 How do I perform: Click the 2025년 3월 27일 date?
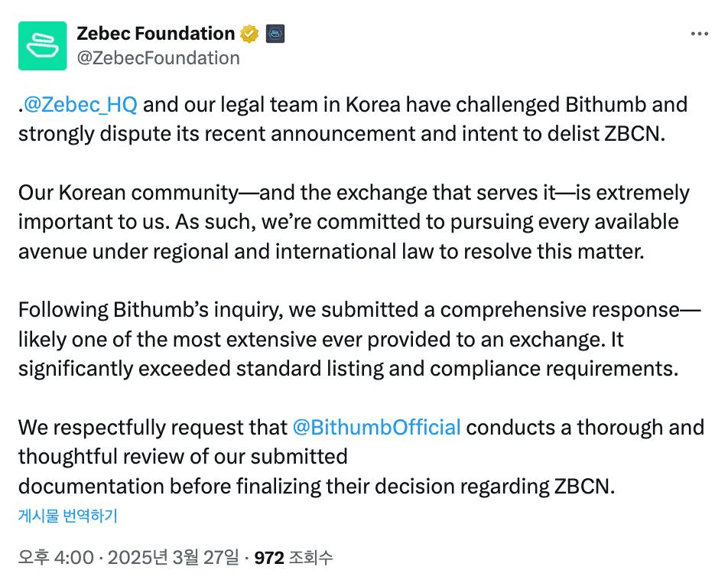click(x=174, y=558)
